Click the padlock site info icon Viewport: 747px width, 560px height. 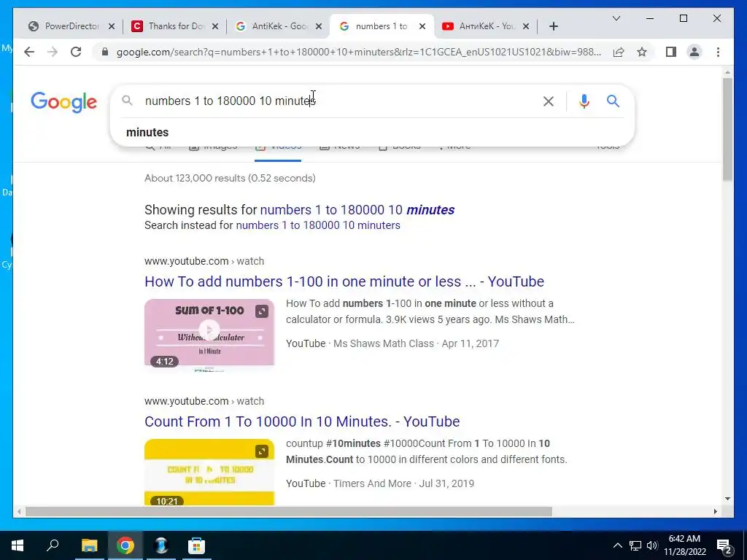tap(105, 52)
